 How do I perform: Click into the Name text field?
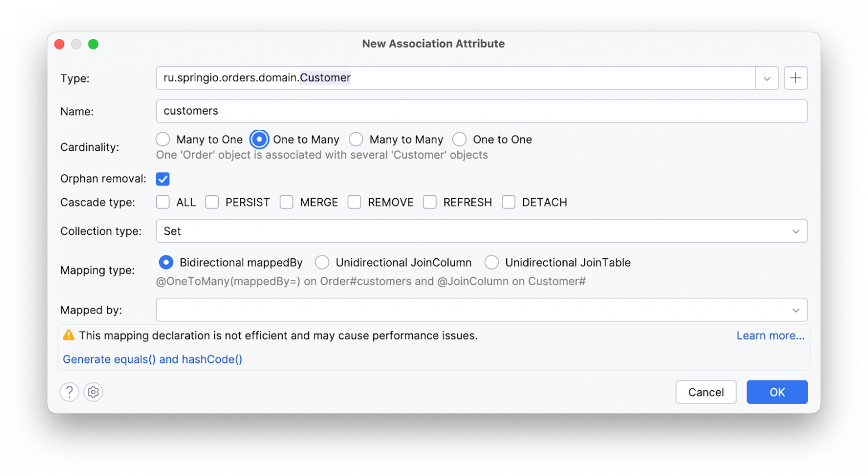(481, 111)
